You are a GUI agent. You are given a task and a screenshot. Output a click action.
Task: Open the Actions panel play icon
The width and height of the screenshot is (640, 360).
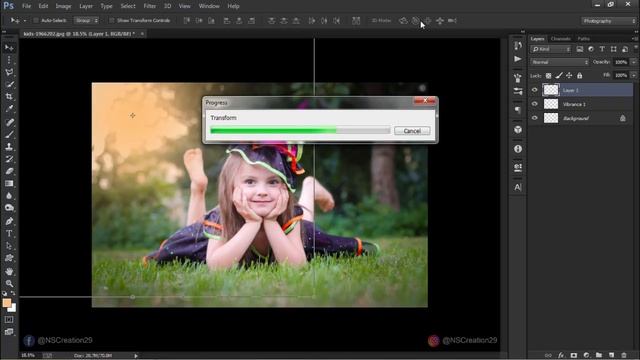[518, 59]
